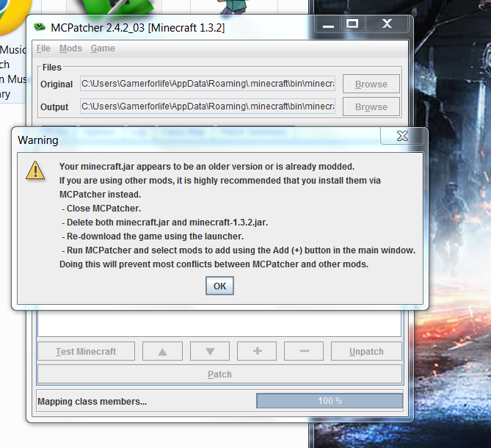This screenshot has height=448, width=491.
Task: Click the 100% progress bar
Action: 330,401
